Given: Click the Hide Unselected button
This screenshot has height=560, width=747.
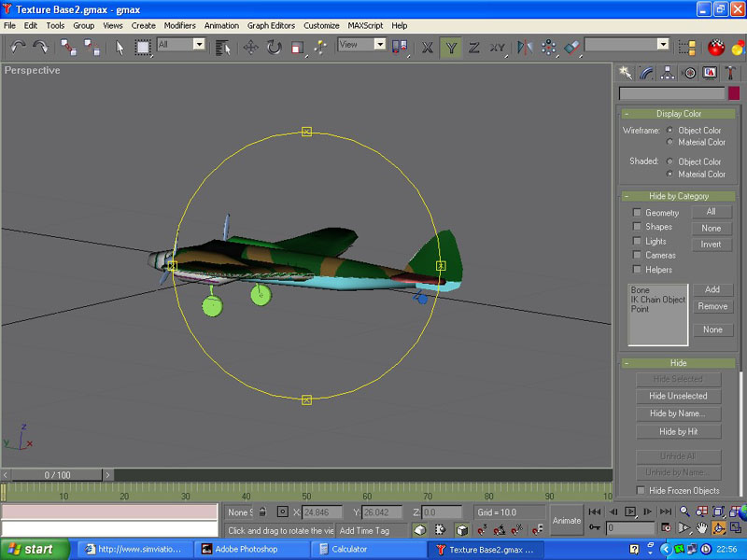Looking at the screenshot, I should pos(678,396).
